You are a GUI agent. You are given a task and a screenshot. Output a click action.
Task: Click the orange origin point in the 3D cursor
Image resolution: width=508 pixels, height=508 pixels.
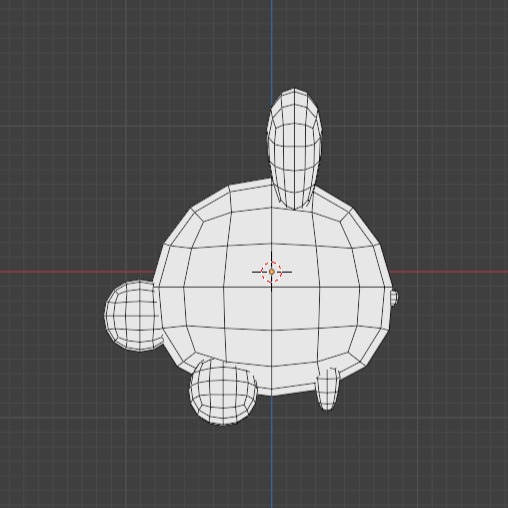(272, 272)
